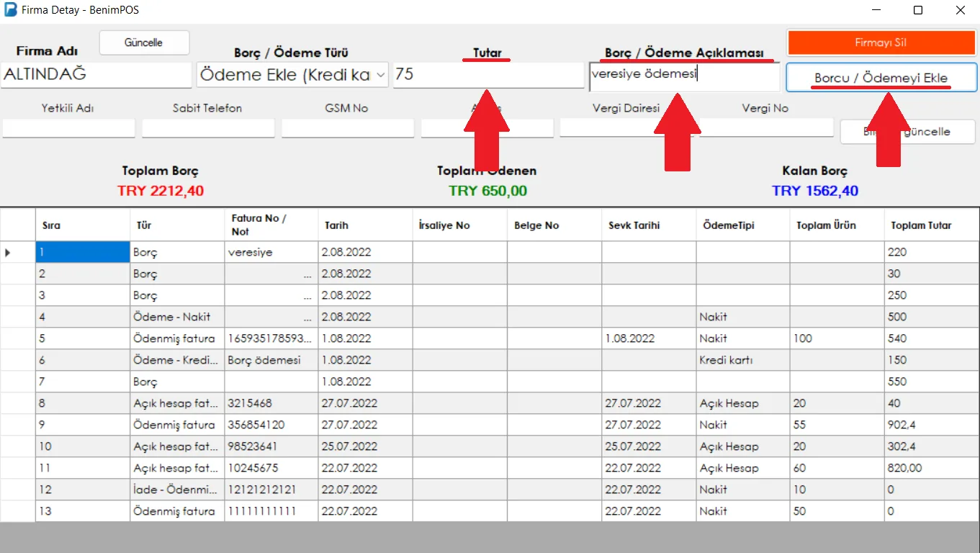Image resolution: width=980 pixels, height=553 pixels.
Task: Select the 820,00 total amount cell
Action: coord(932,468)
